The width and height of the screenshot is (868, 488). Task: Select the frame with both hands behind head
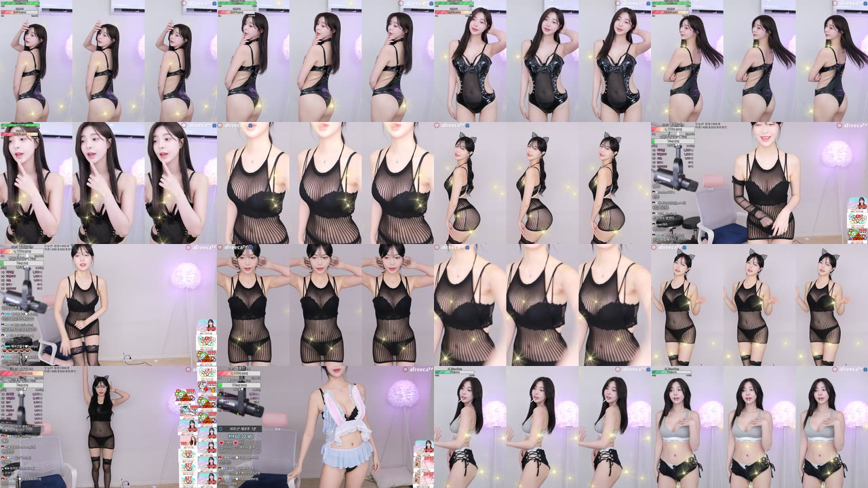[325, 305]
